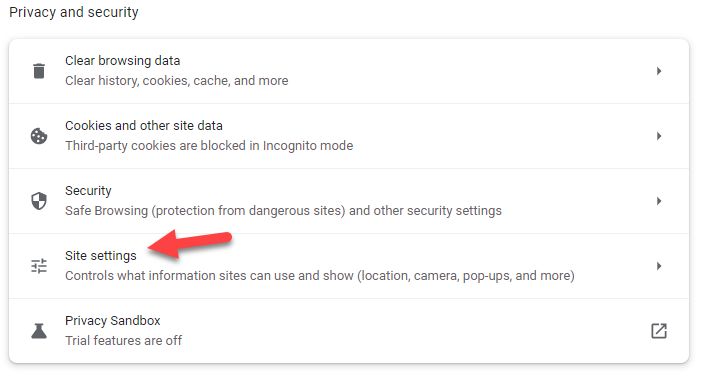Click the sliders icon for Site settings

click(39, 266)
